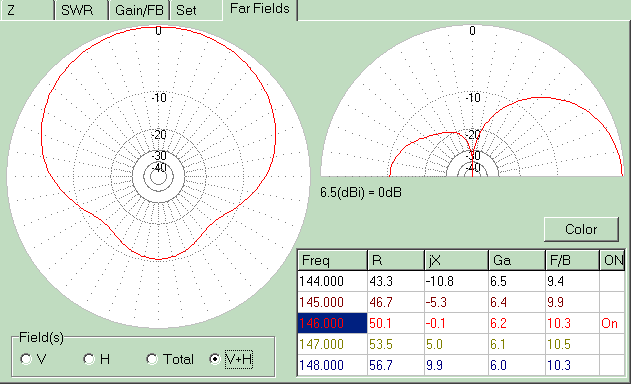Click the Freq column header

tap(332, 260)
